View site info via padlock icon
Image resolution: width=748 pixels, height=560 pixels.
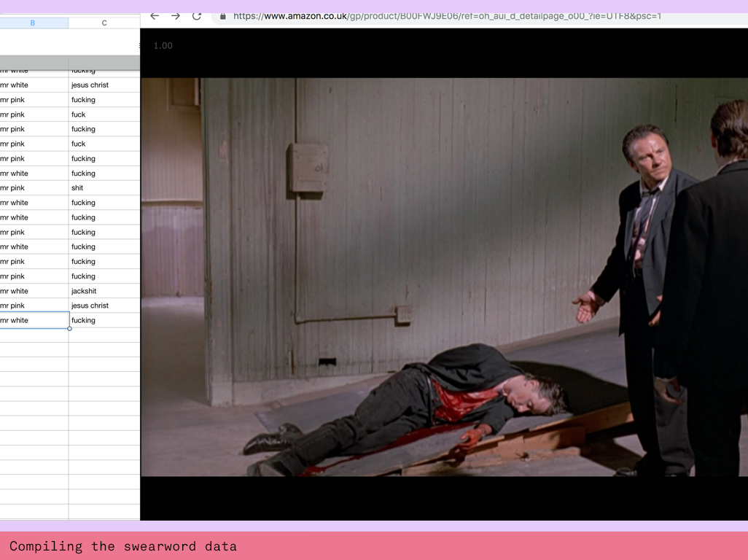click(223, 17)
